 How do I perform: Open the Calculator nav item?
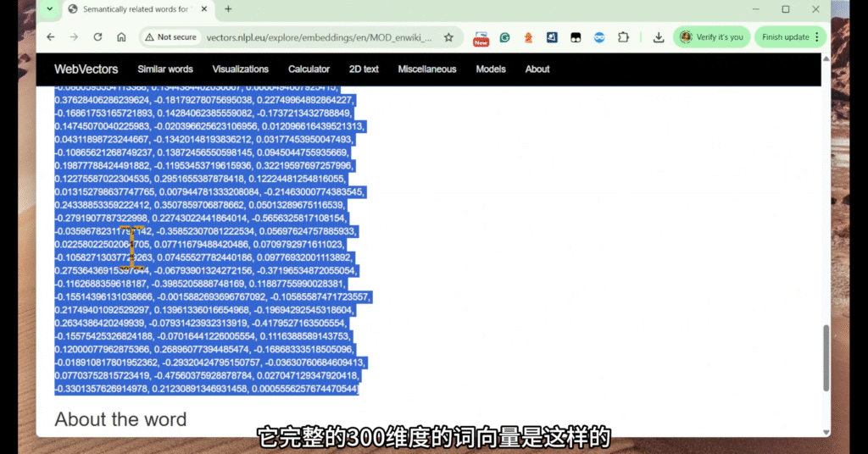click(309, 69)
